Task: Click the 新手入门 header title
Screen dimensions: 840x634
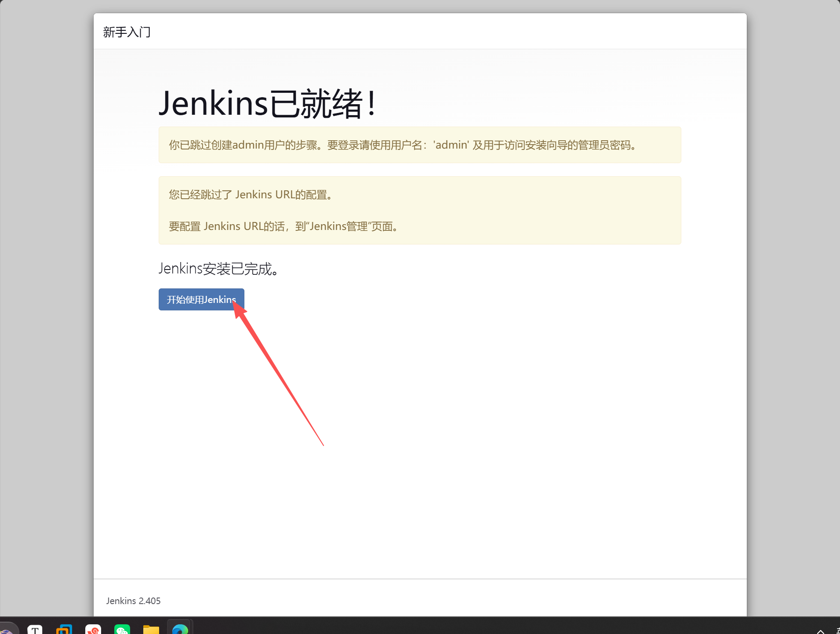Action: tap(127, 32)
